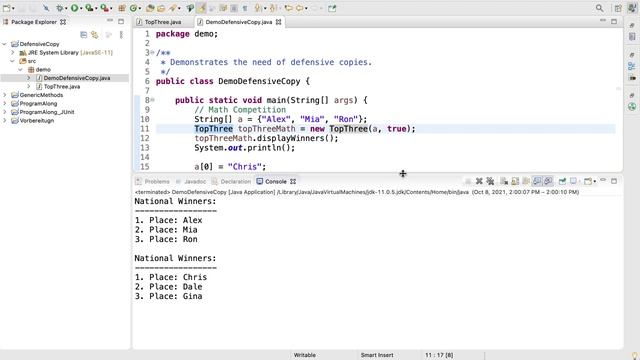Open the Problems tab

click(x=152, y=181)
